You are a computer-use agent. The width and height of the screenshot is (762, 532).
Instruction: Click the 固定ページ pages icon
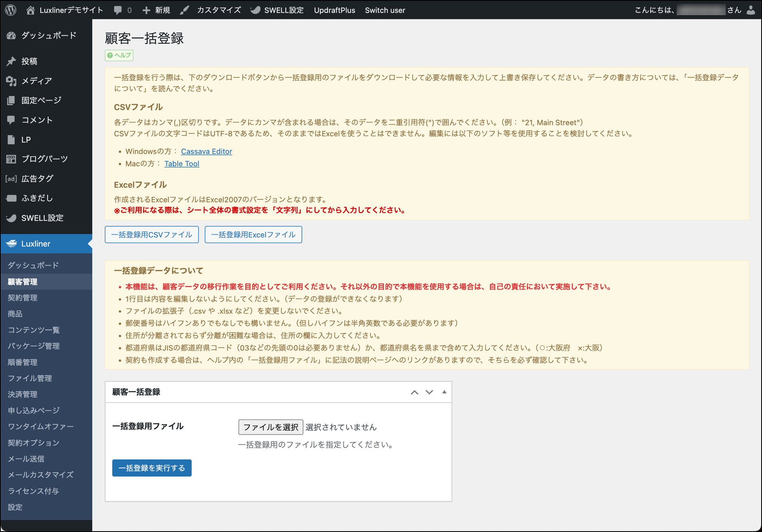click(x=11, y=100)
